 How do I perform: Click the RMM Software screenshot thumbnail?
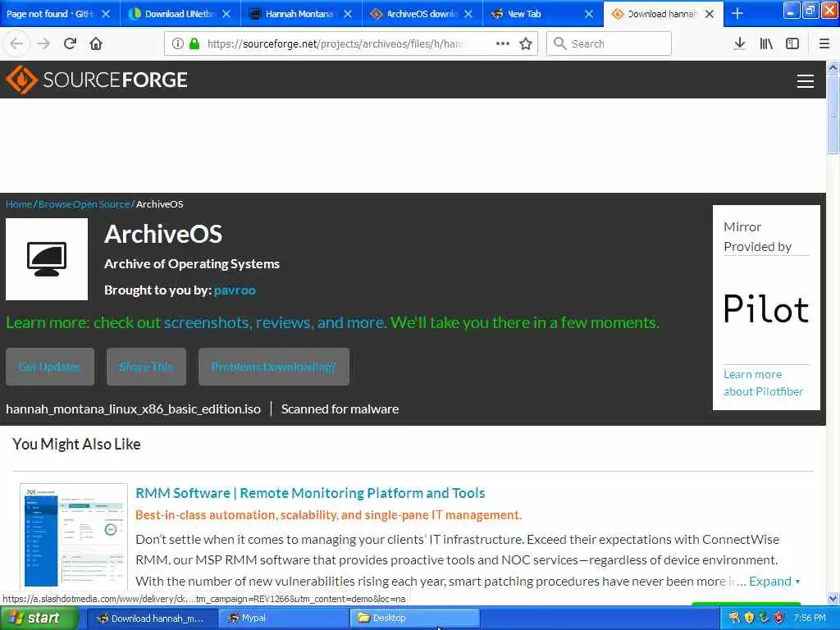pyautogui.click(x=74, y=536)
